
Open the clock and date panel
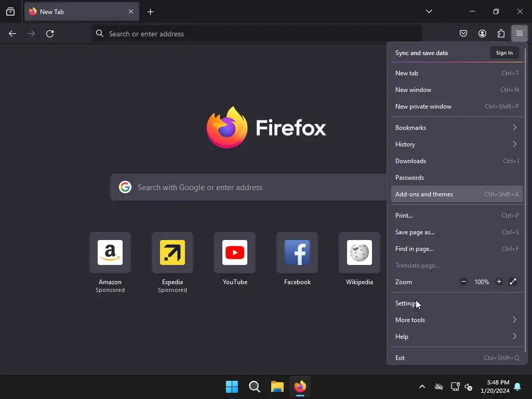click(x=495, y=387)
